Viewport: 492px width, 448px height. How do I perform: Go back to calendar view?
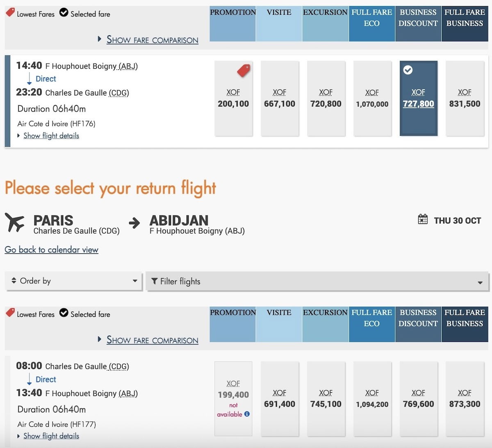coord(52,250)
